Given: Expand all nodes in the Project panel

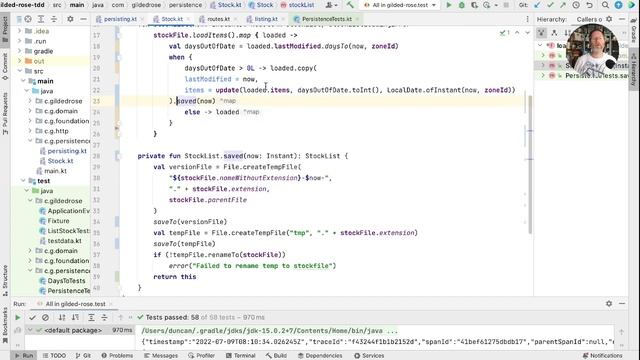Looking at the screenshot, I should (41, 19).
